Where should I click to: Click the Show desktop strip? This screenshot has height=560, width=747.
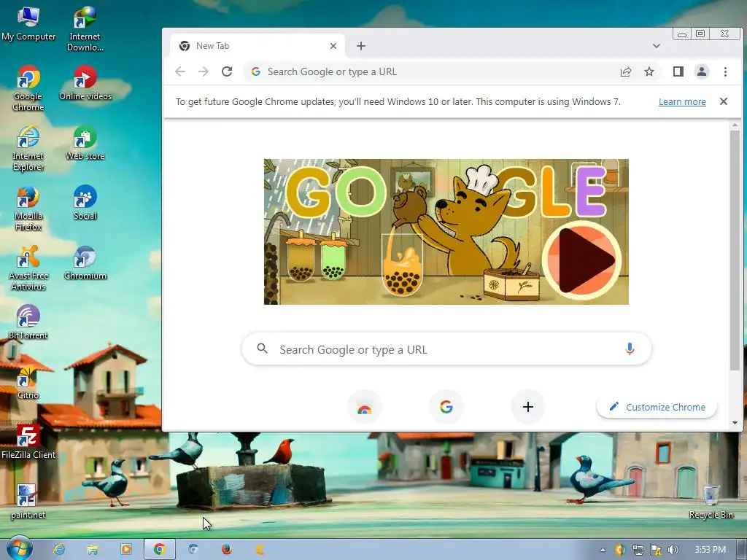(x=742, y=550)
